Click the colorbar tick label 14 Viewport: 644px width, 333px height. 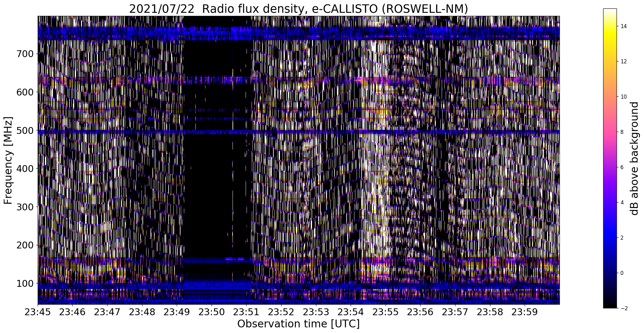pyautogui.click(x=624, y=26)
